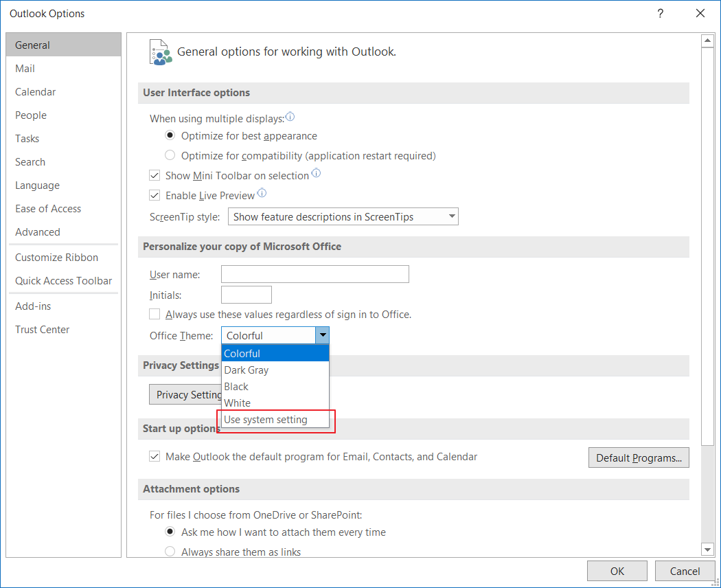
Task: Click the Help question mark icon
Action: click(661, 13)
